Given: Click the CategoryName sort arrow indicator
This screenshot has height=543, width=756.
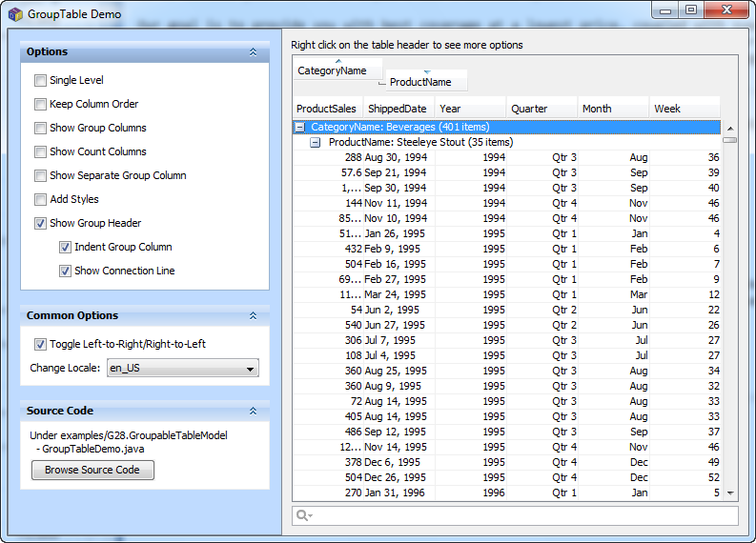Looking at the screenshot, I should [338, 61].
